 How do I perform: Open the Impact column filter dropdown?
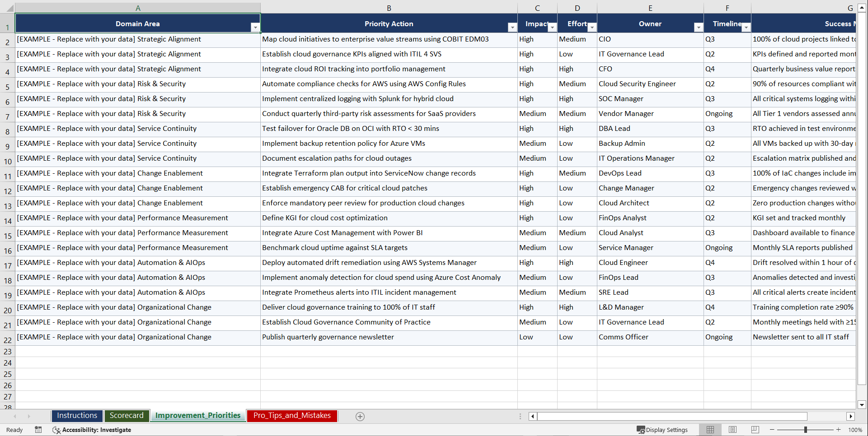point(552,28)
